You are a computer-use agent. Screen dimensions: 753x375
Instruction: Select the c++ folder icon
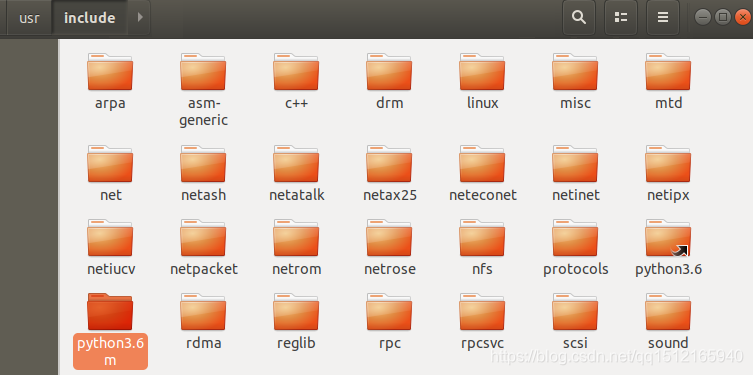coord(296,72)
